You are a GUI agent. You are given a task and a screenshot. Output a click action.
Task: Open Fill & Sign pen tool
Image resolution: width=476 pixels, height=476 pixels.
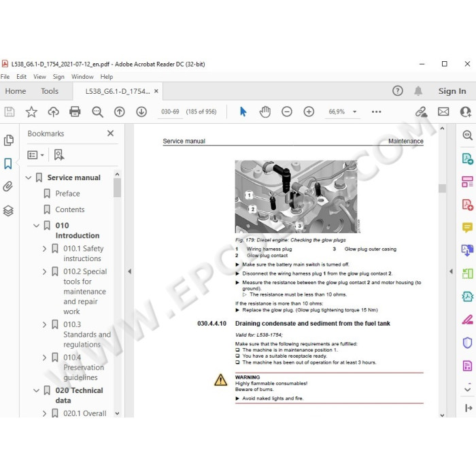[468, 320]
